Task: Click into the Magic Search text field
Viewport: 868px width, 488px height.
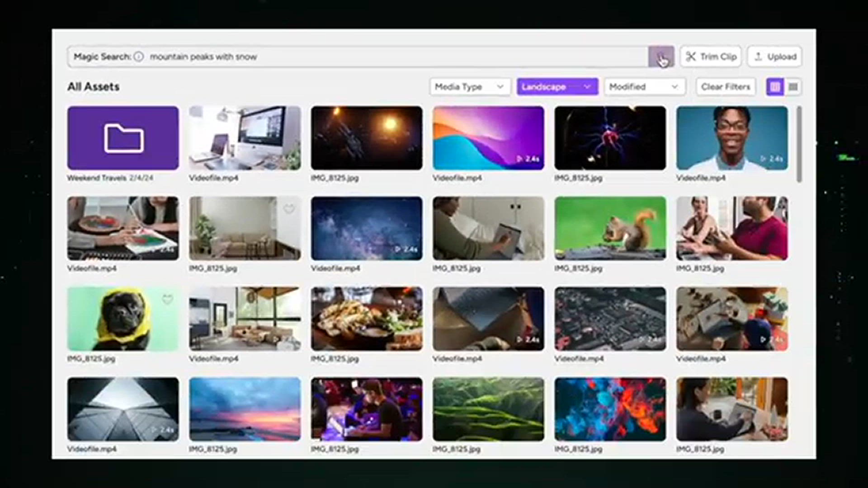Action: [x=398, y=57]
